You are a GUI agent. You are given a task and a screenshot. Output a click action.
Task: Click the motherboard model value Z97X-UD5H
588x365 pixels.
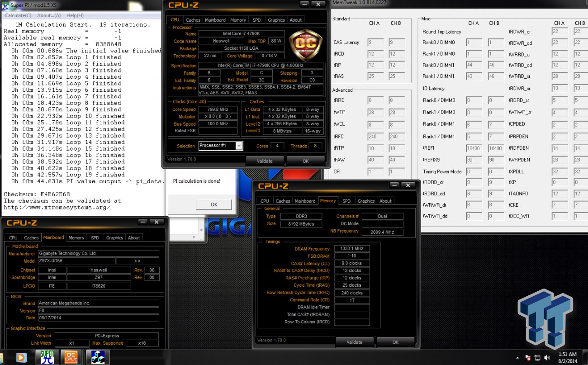coord(76,261)
